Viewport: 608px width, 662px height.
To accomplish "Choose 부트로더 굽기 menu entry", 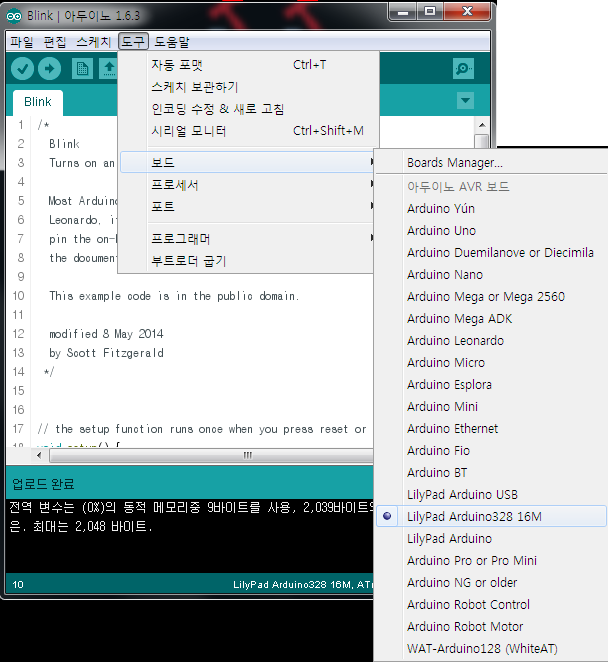I will [x=248, y=261].
